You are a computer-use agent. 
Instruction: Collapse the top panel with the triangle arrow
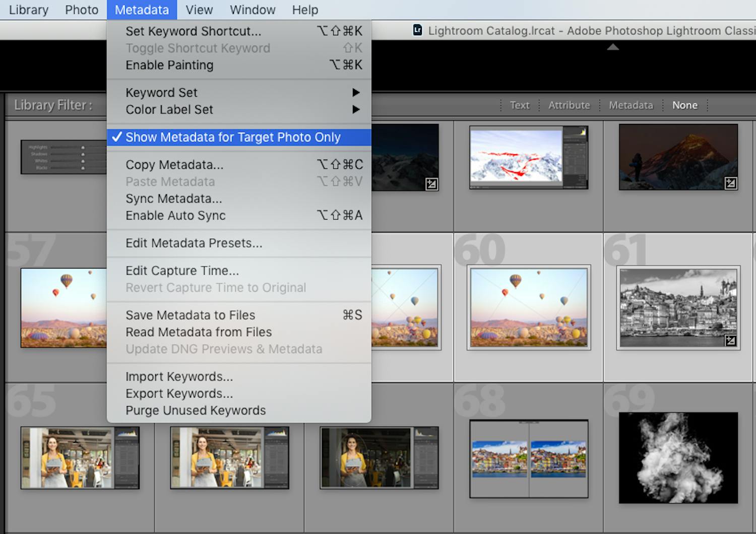click(612, 47)
